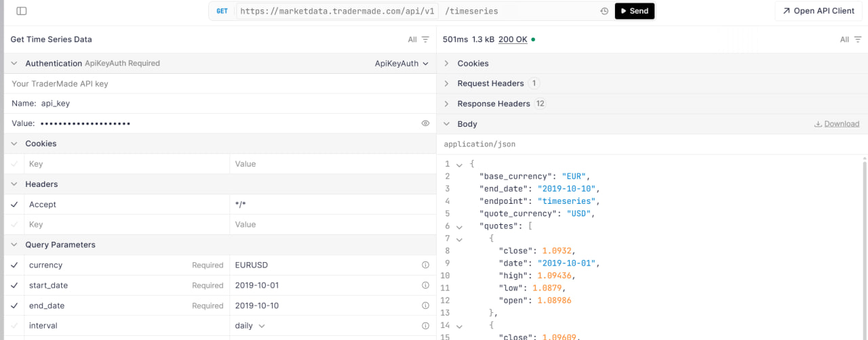The image size is (868, 340).
Task: Fold the object at line 7
Action: (459, 239)
